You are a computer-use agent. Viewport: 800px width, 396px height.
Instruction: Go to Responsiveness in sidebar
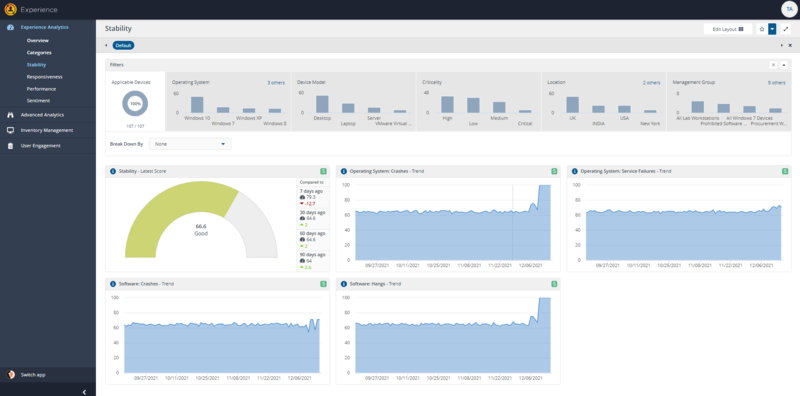44,77
